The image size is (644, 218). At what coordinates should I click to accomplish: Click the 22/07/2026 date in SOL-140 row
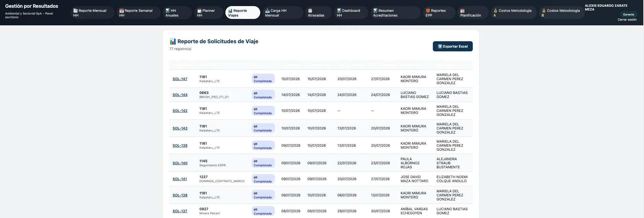347,163
